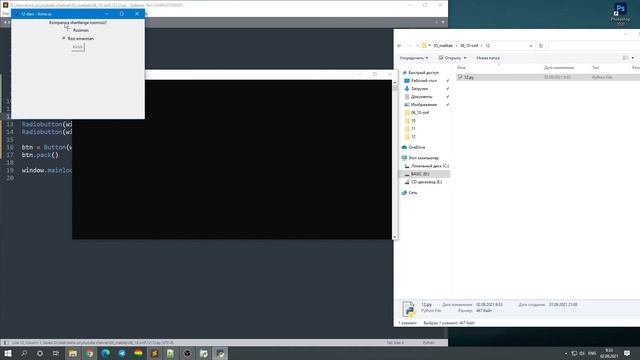Image resolution: width=640 pixels, height=360 pixels.
Task: Change Tab Size setting in Sublime status bar
Action: [x=395, y=342]
